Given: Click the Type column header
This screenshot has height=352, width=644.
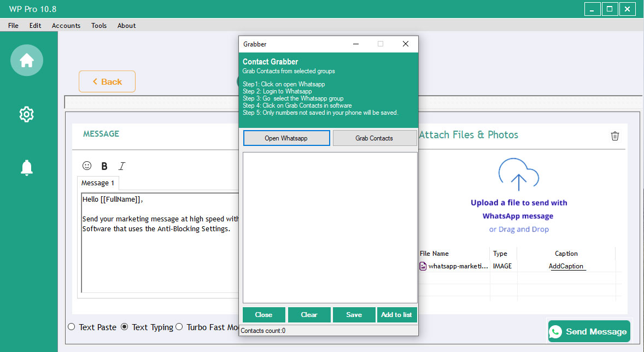Looking at the screenshot, I should pos(500,254).
